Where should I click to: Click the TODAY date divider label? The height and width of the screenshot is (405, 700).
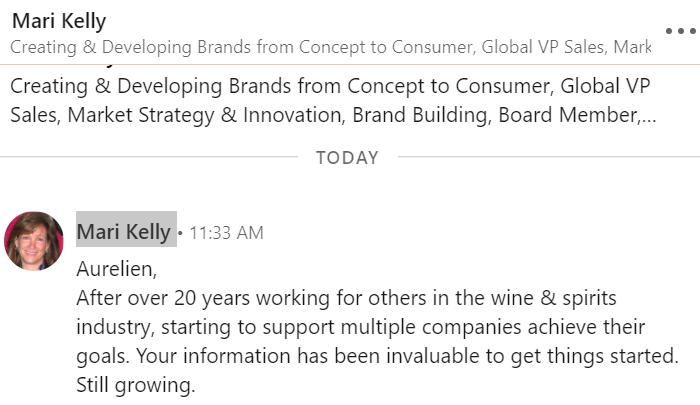tap(347, 158)
